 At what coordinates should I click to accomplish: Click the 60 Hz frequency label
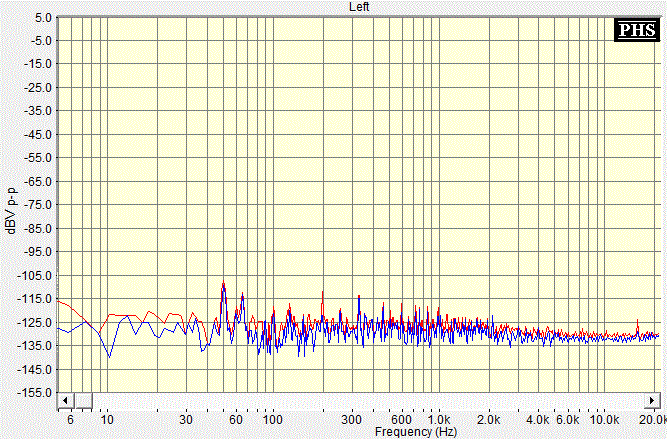(x=236, y=420)
